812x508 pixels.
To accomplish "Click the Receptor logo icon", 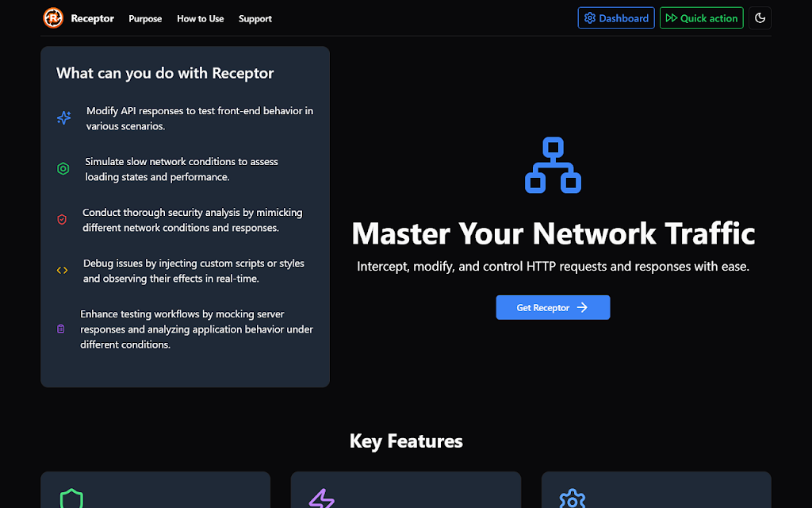I will (53, 18).
